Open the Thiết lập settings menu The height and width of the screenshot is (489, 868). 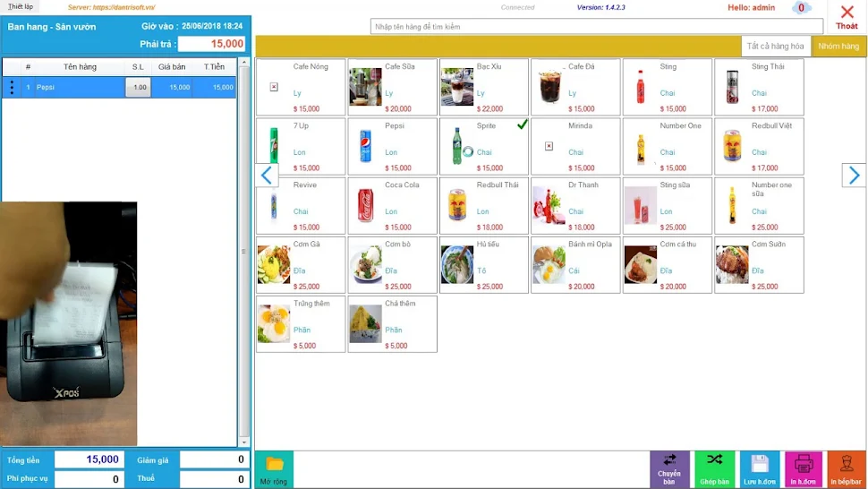tap(21, 6)
